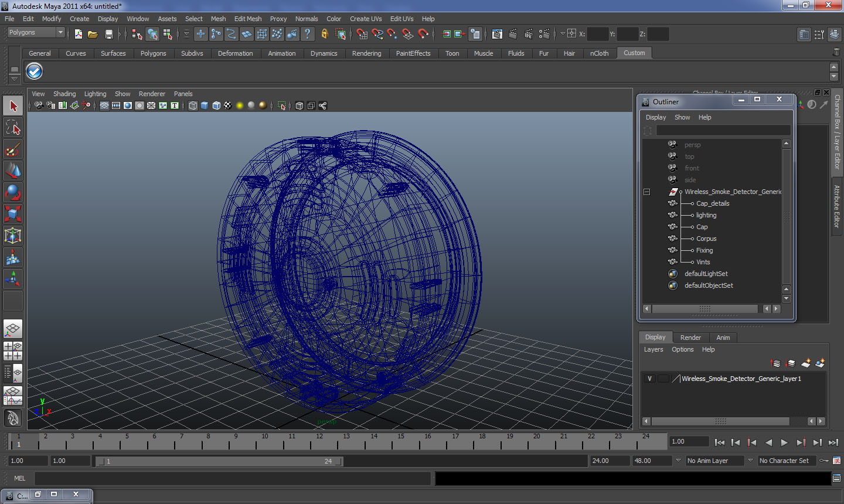The image size is (844, 504).
Task: Toggle isolate select in viewport
Action: pyautogui.click(x=282, y=105)
